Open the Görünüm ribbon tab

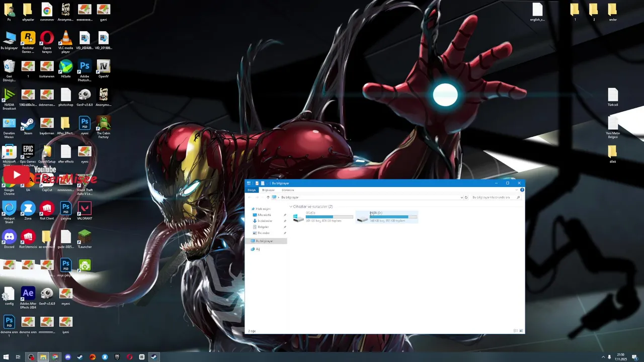288,190
